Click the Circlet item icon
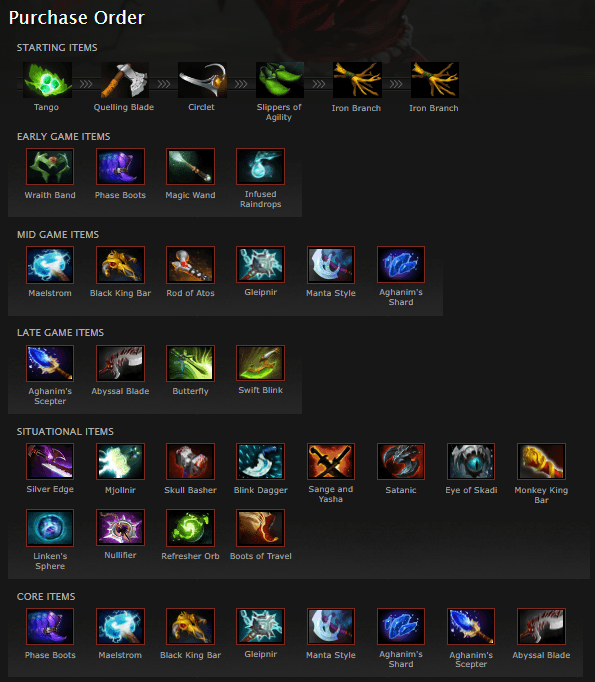 coord(202,80)
